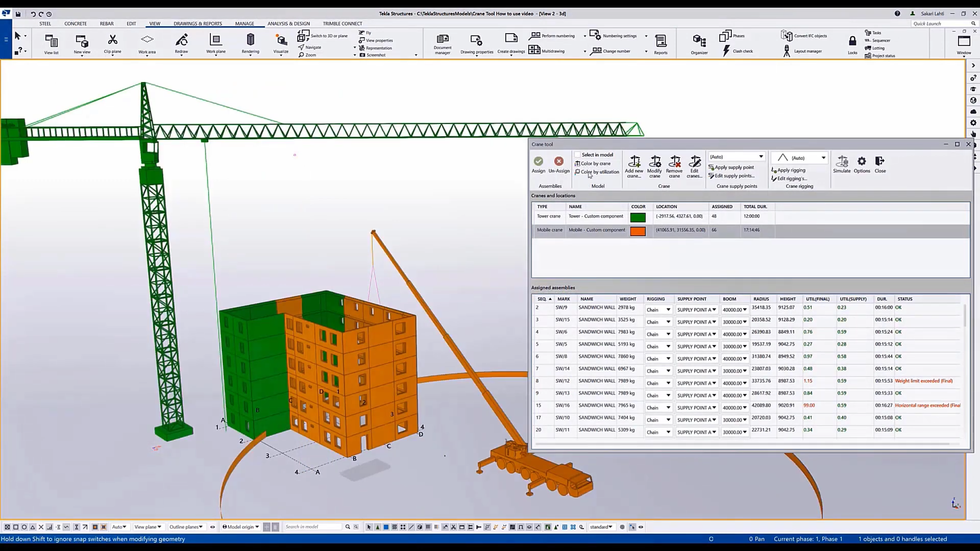Toggle the eye icon at far right of bottom toolbar
Viewport: 980px width, 551px height.
click(641, 527)
